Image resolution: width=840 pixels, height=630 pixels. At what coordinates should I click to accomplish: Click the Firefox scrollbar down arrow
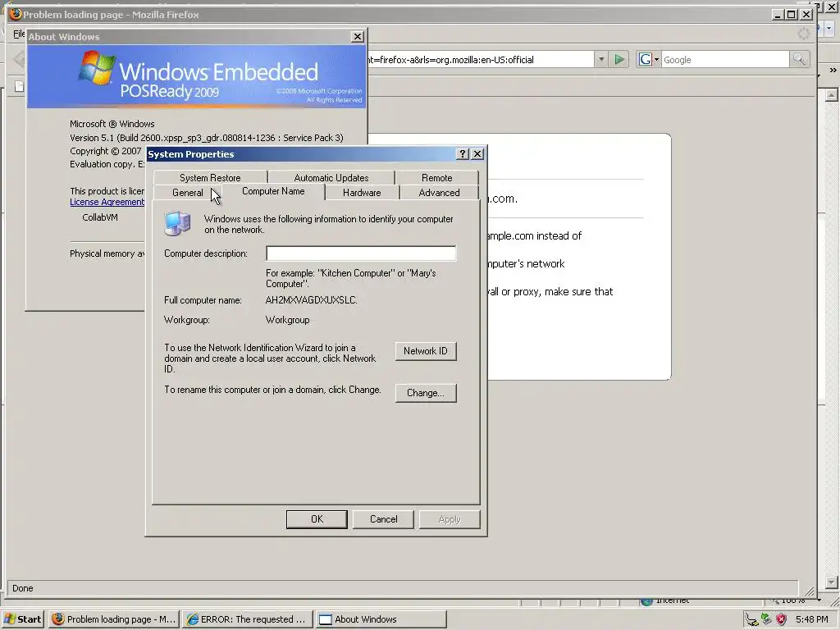click(832, 582)
